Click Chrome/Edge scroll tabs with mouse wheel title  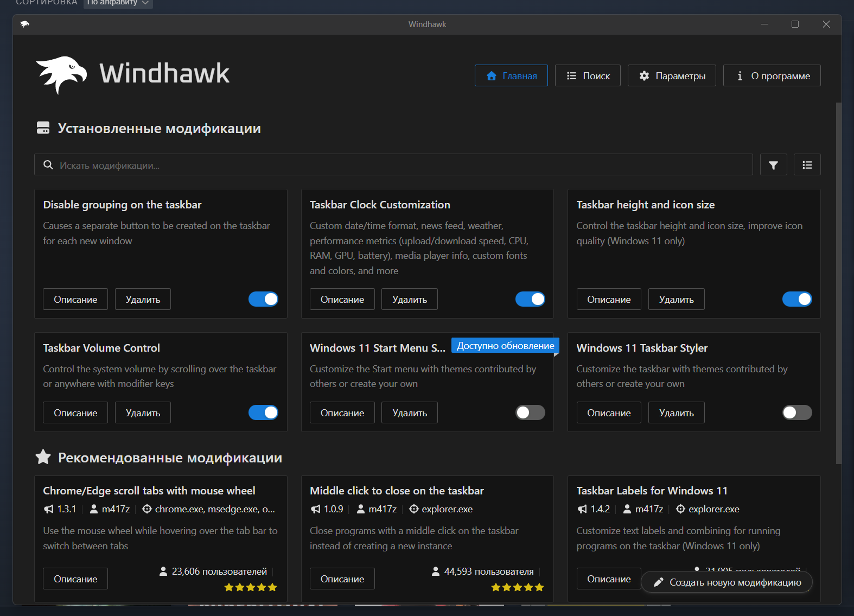pyautogui.click(x=149, y=491)
